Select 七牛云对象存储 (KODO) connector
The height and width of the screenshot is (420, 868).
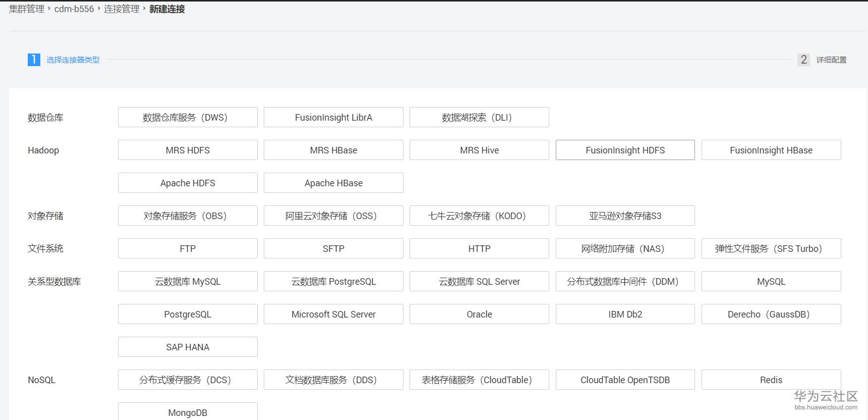[479, 216]
